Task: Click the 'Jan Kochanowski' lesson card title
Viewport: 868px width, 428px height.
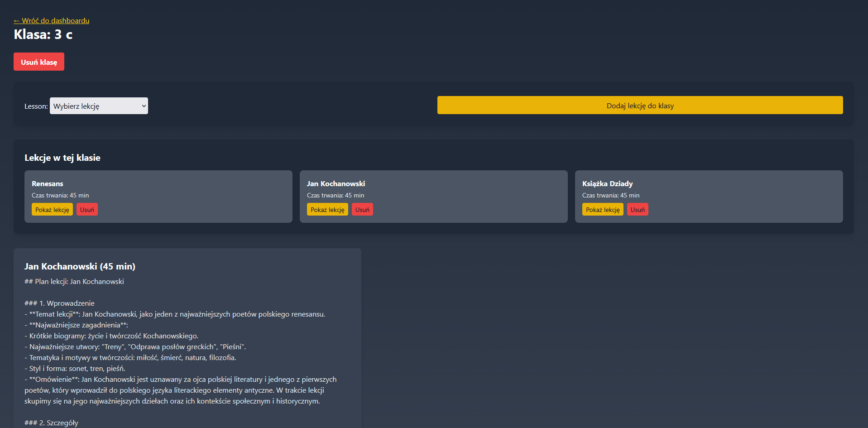Action: click(336, 184)
